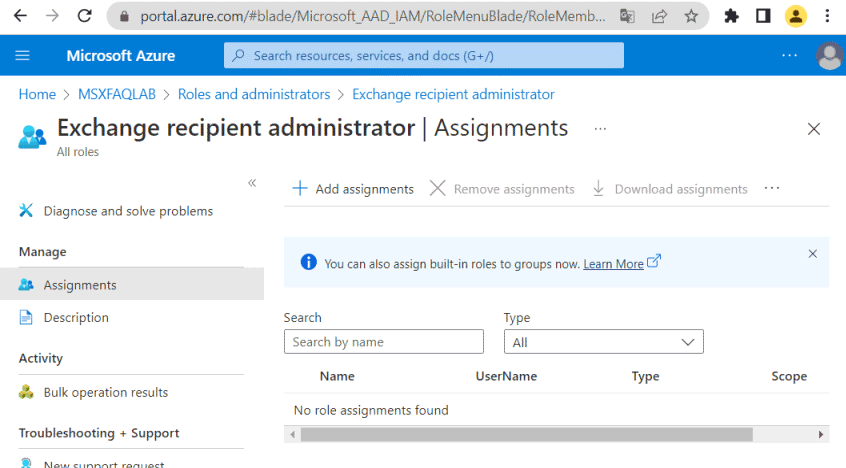Select Assignments in the Manage menu
846x468 pixels.
(132, 285)
